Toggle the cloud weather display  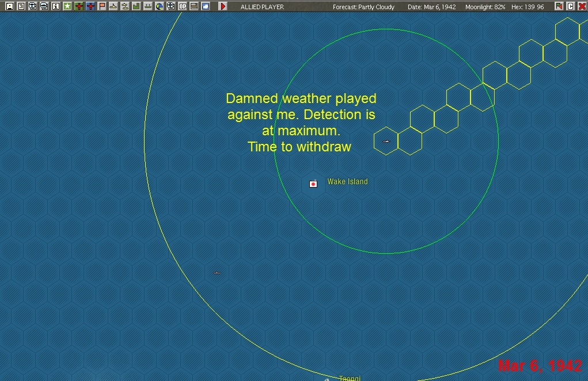206,7
